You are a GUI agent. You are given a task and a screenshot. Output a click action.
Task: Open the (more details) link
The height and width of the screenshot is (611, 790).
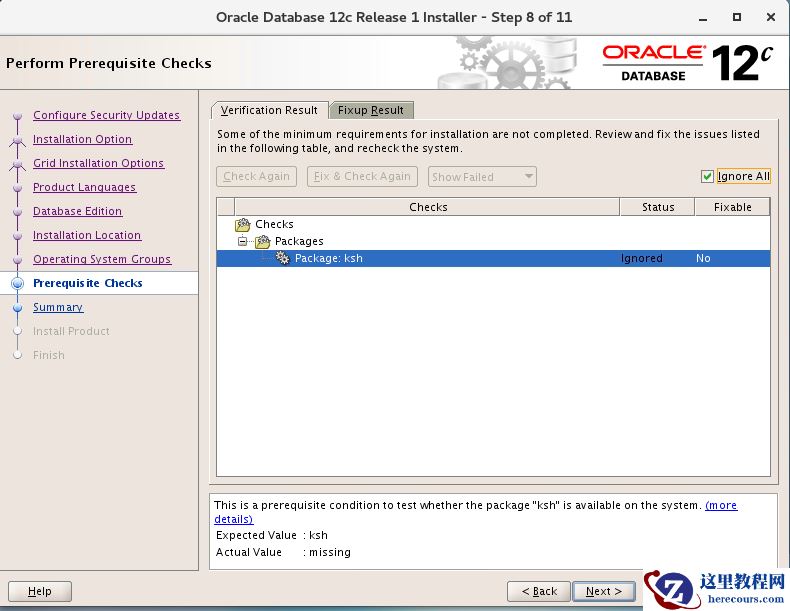click(x=721, y=505)
